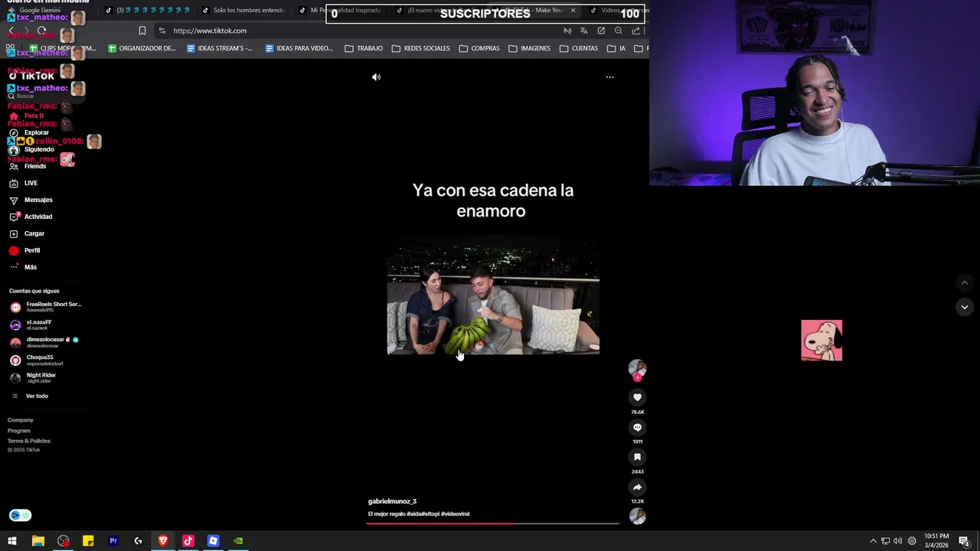Image resolution: width=980 pixels, height=551 pixels.
Task: Expand the CUENTAS bookmarks folder
Action: click(x=579, y=48)
